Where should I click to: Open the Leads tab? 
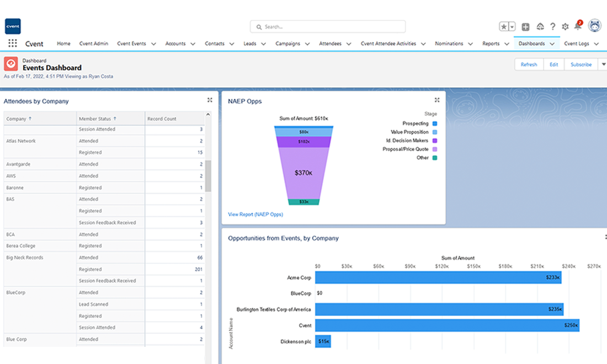(x=249, y=44)
